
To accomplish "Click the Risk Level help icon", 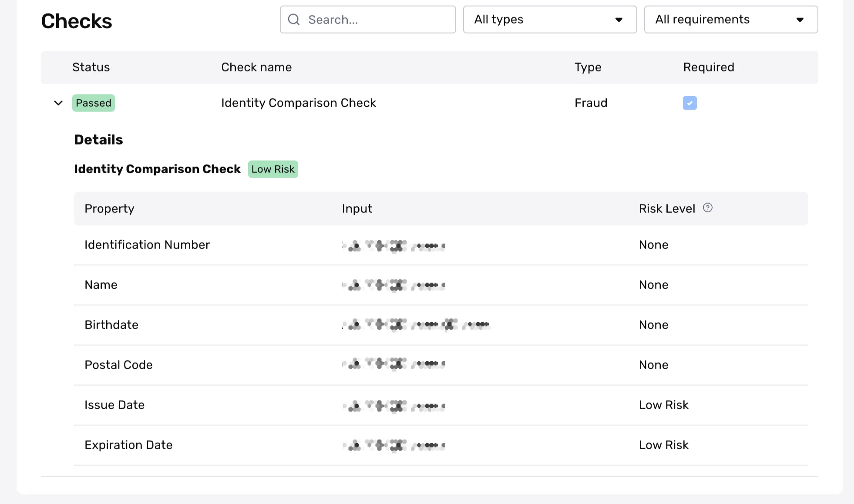I will pyautogui.click(x=708, y=208).
